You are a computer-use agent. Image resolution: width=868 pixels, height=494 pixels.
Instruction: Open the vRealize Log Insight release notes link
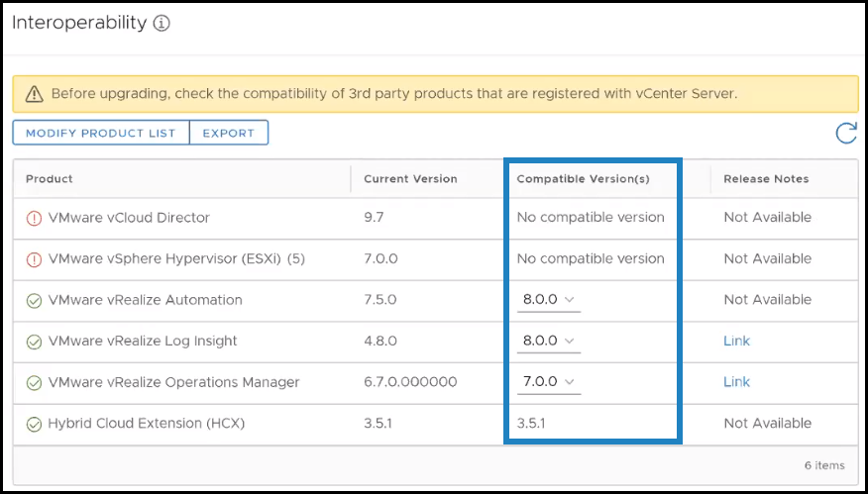click(x=737, y=341)
